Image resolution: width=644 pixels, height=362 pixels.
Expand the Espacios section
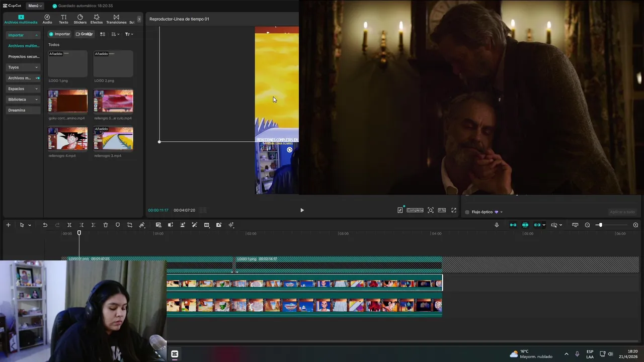tap(23, 88)
